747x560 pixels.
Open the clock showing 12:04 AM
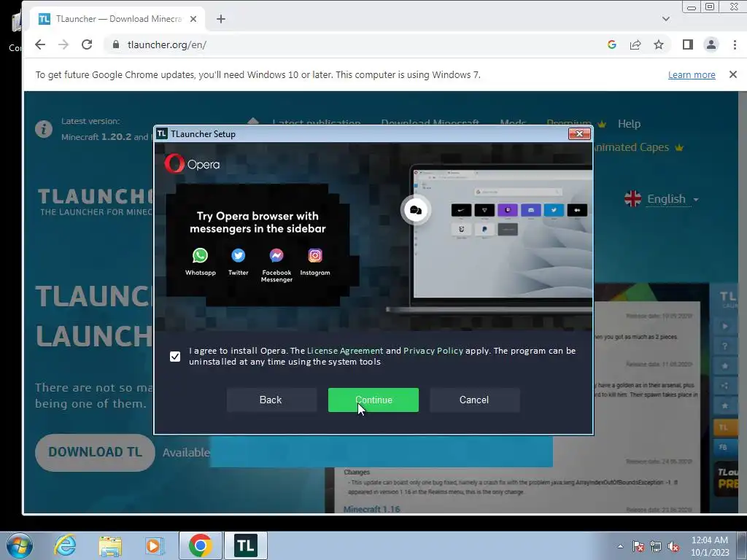(x=710, y=546)
